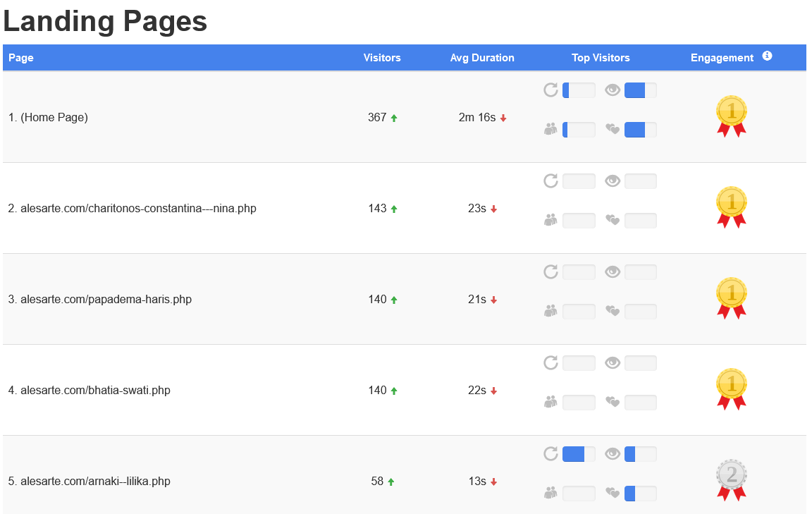The width and height of the screenshot is (812, 514).
Task: Click the silver medal for arnaki--lilika page
Action: [x=731, y=479]
